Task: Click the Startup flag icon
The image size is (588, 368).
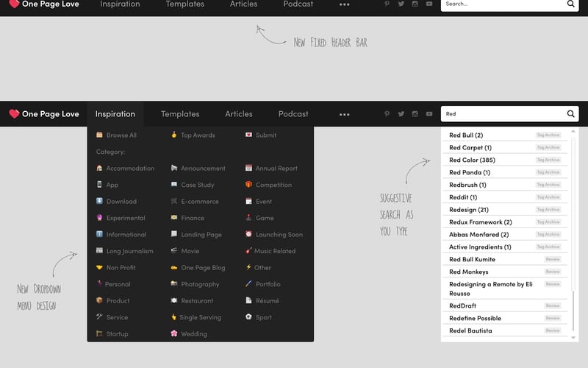Action: pyautogui.click(x=99, y=333)
